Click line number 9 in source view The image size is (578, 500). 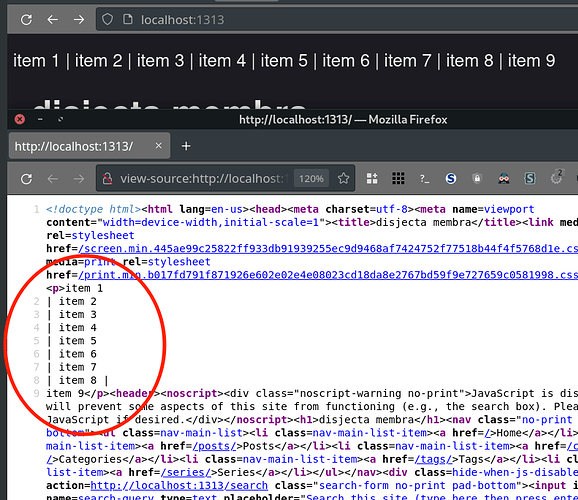click(36, 393)
